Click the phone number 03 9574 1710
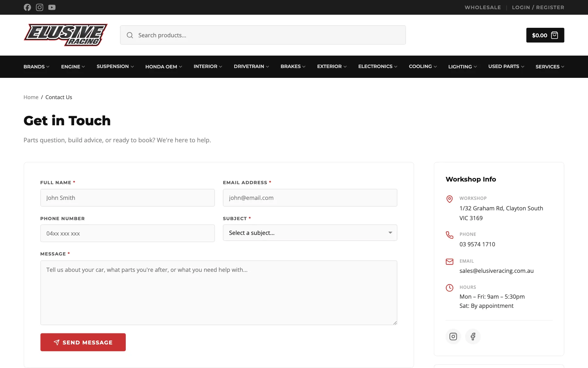This screenshot has height=368, width=588. pos(477,244)
